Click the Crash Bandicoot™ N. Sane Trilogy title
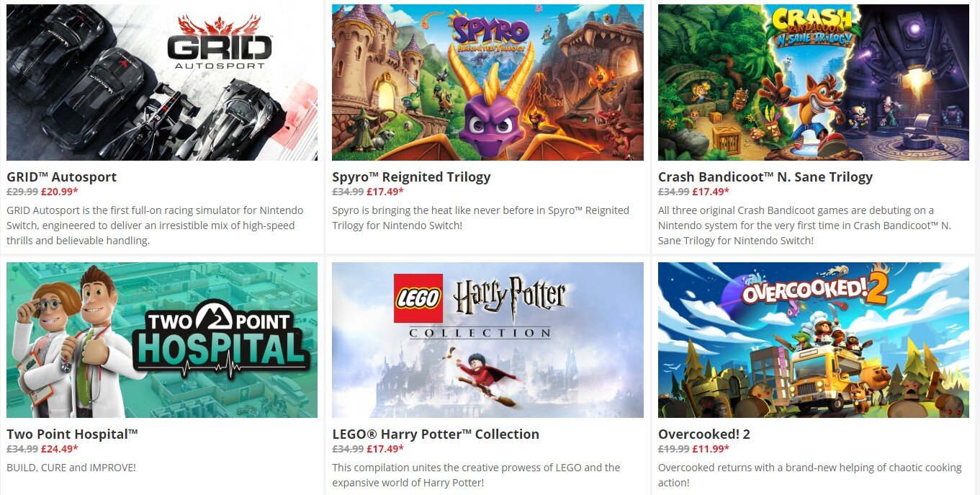The height and width of the screenshot is (495, 980). tap(765, 177)
